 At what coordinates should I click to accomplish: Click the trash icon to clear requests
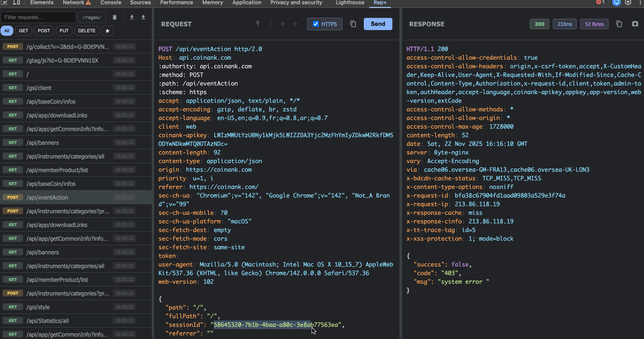(115, 17)
